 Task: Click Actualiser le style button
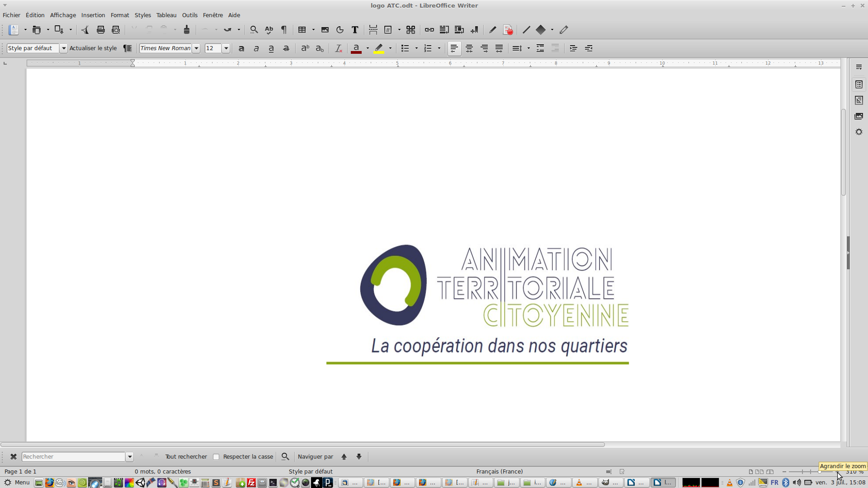(93, 48)
